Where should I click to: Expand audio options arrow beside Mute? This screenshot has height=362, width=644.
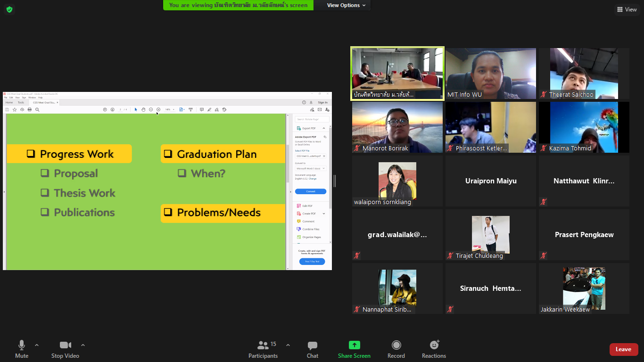point(37,345)
